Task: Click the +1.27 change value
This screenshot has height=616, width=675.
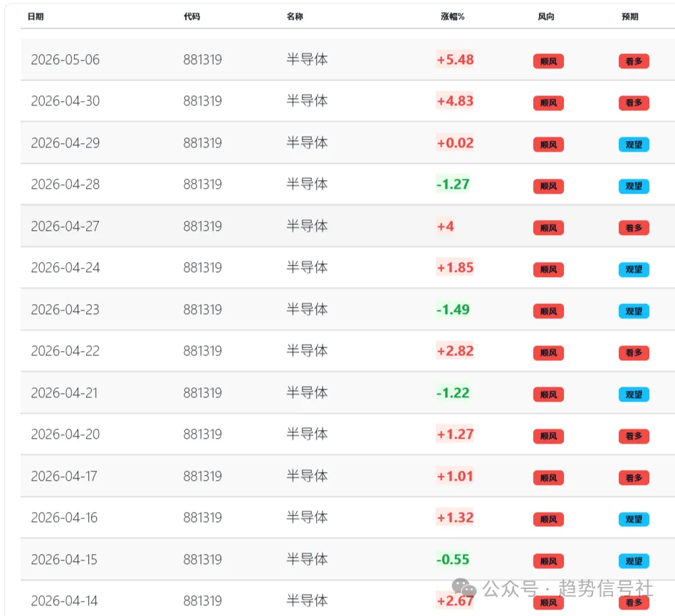Action: coord(455,434)
